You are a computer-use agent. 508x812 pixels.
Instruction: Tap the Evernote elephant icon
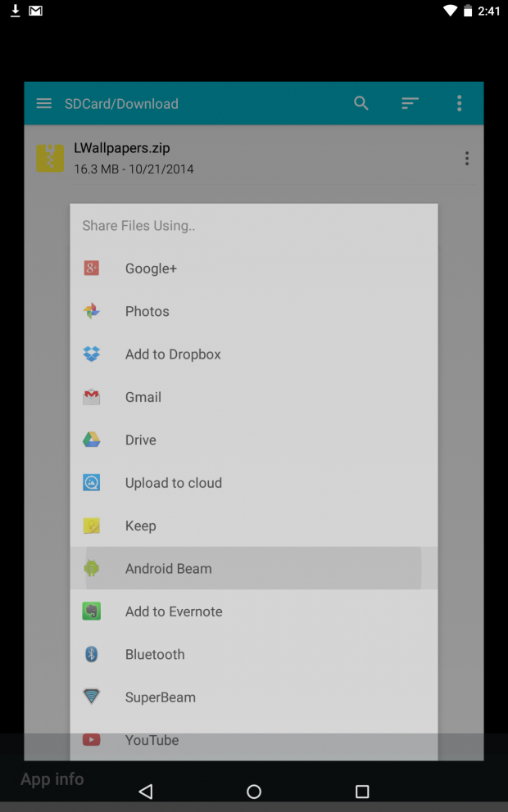pos(91,611)
